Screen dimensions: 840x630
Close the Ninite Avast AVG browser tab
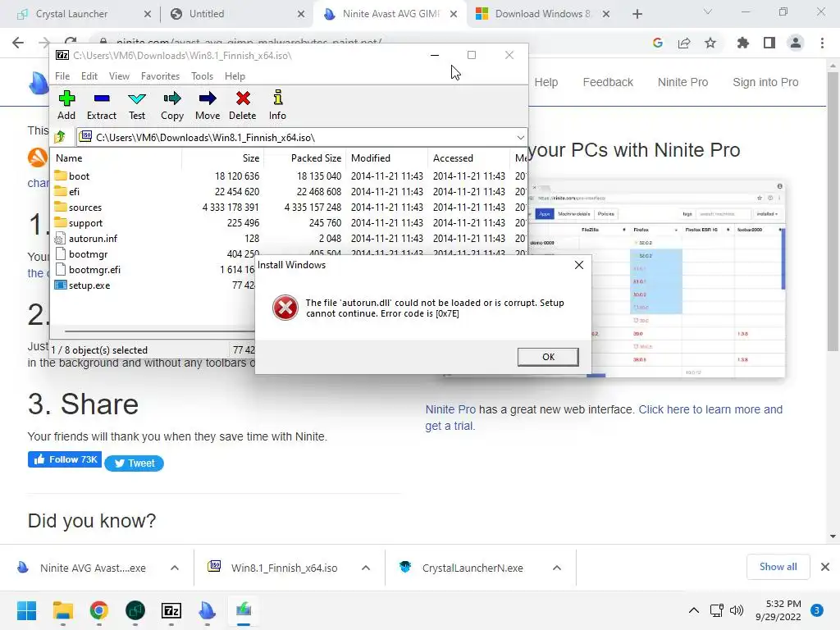tap(453, 14)
